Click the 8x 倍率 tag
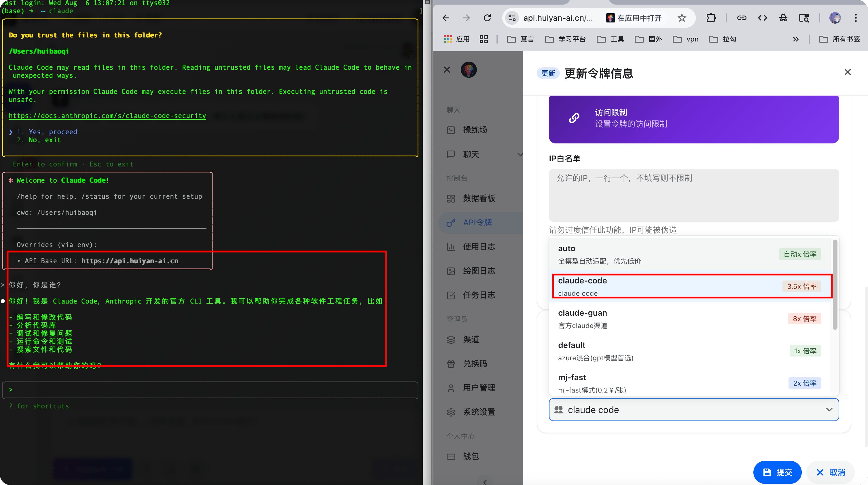Viewport: 868px width, 485px height. point(804,319)
